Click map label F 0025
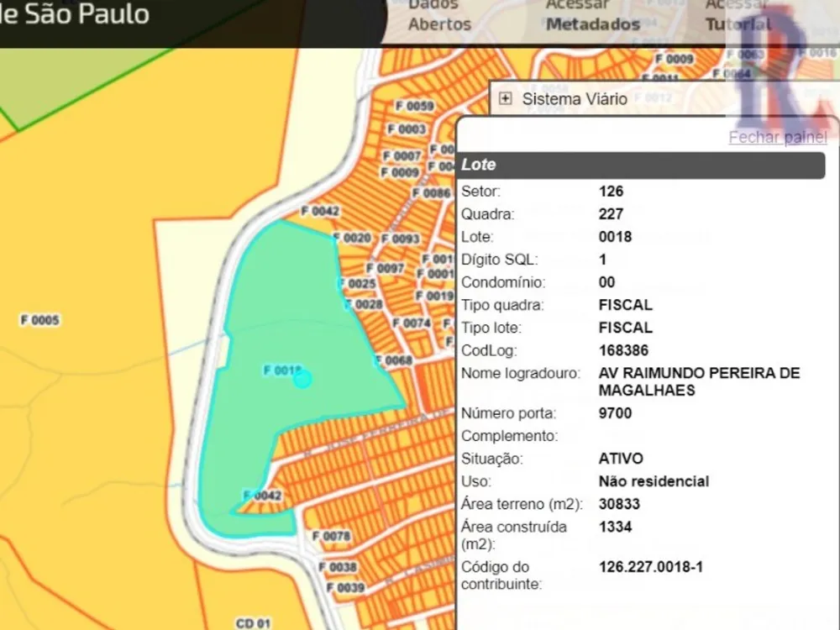This screenshot has height=630, width=840. click(x=357, y=283)
